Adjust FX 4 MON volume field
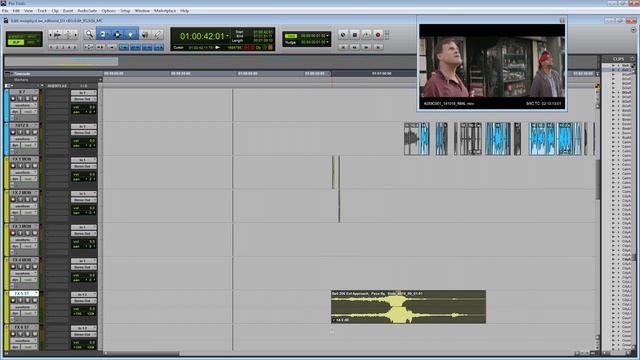The height and width of the screenshot is (360, 640). 84,275
